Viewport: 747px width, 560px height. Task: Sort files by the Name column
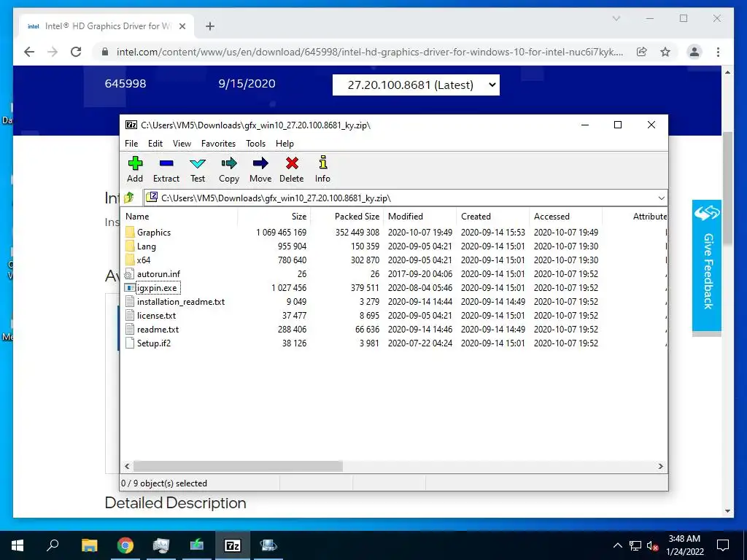[179, 216]
